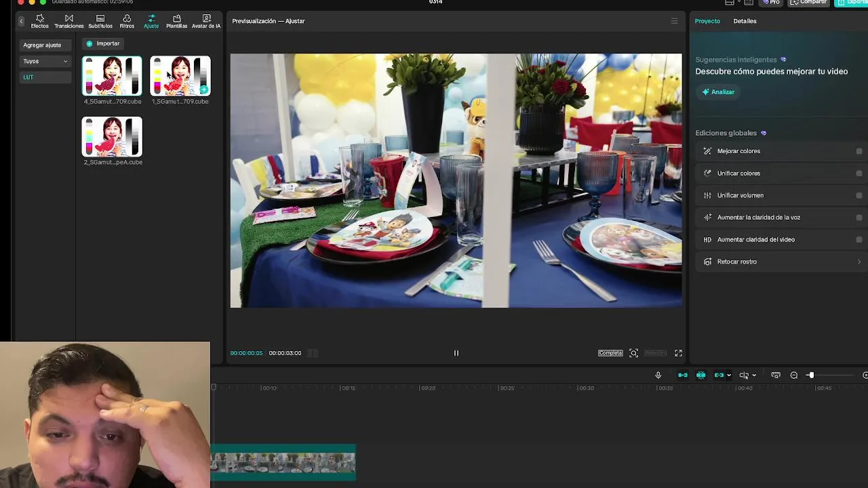The image size is (868, 488).
Task: Click the preview zoom scan icon
Action: click(633, 353)
